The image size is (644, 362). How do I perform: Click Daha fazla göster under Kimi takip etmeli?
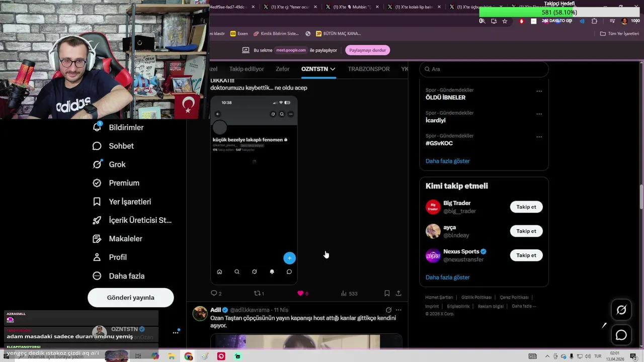448,278
